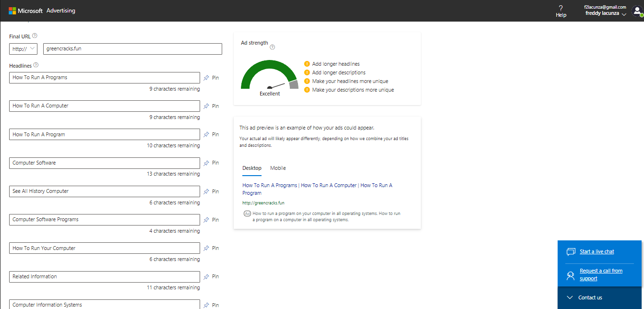This screenshot has width=644, height=309.
Task: Start a live chat link
Action: [597, 251]
